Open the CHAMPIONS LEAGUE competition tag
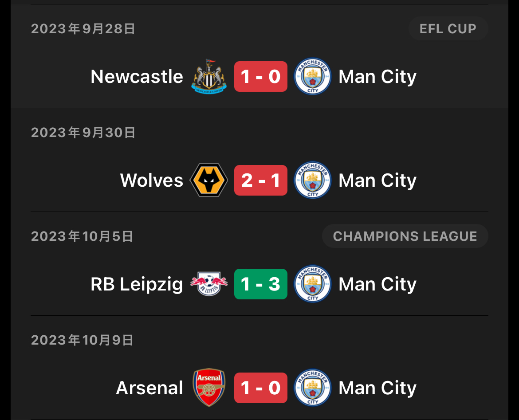The image size is (519, 420). click(x=405, y=236)
